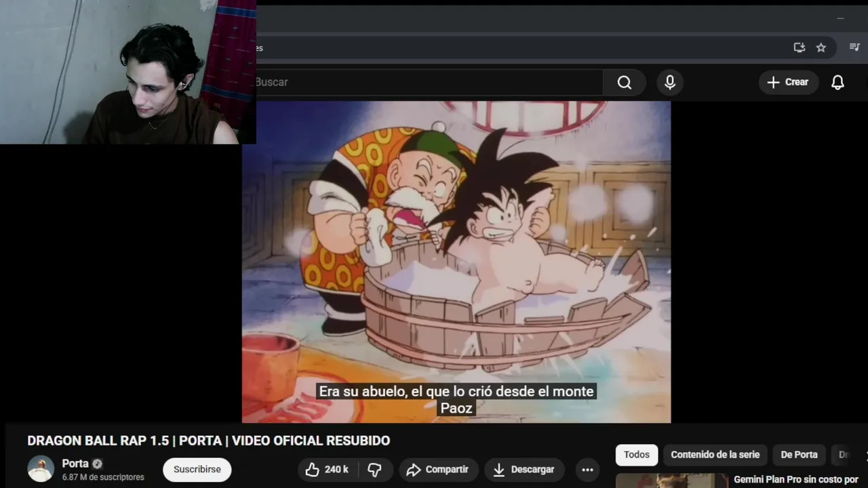
Task: Click the video player to pause playback
Action: [x=456, y=262]
